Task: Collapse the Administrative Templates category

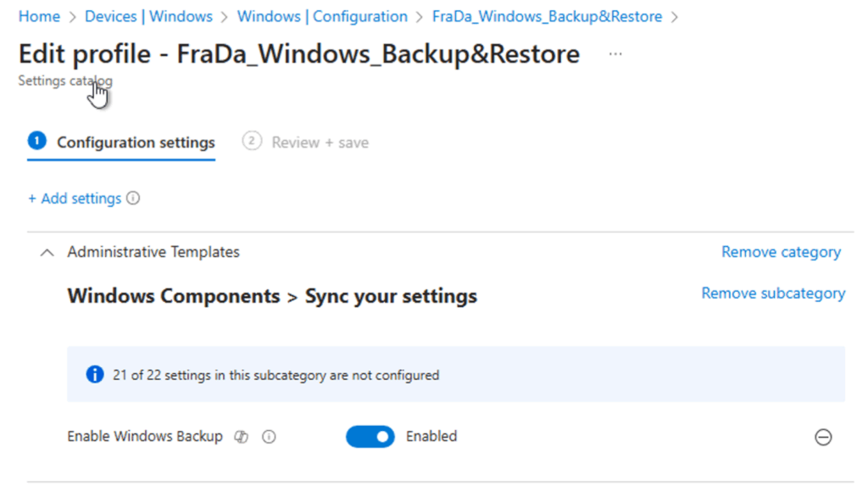Action: tap(48, 252)
